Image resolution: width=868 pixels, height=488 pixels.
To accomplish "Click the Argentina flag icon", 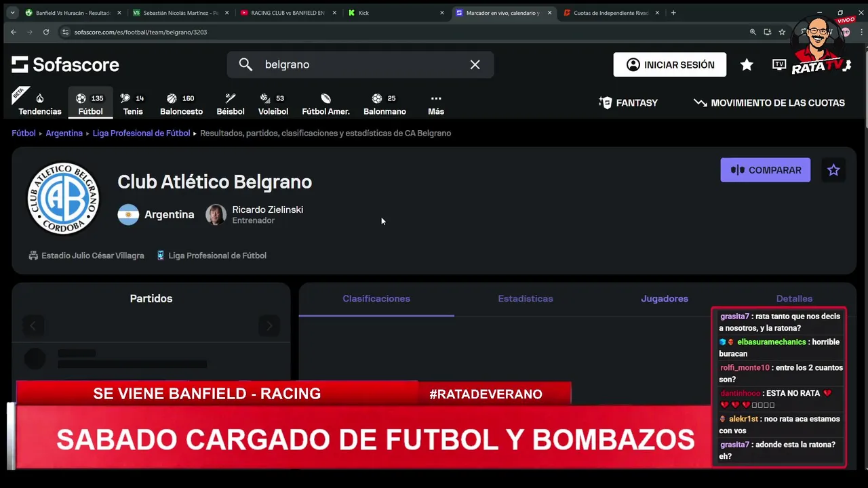I will pyautogui.click(x=128, y=215).
